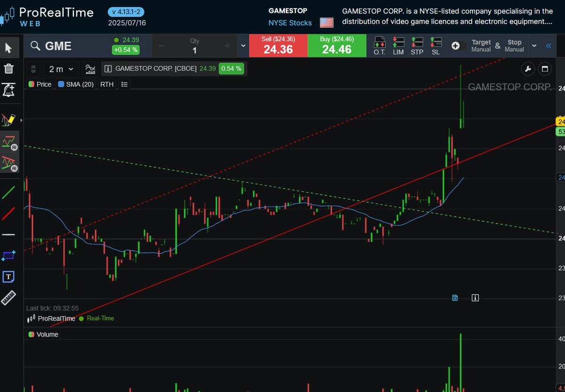Click the 0.54 % badge in chart header
Viewport: 565px width, 392px height.
tap(231, 69)
